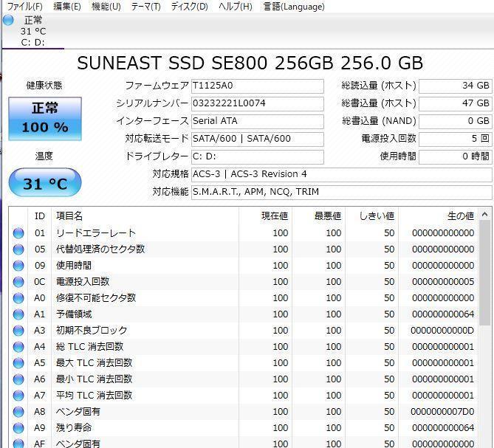Click the SUNEAST SSD SE800 256GB title

tap(250, 63)
